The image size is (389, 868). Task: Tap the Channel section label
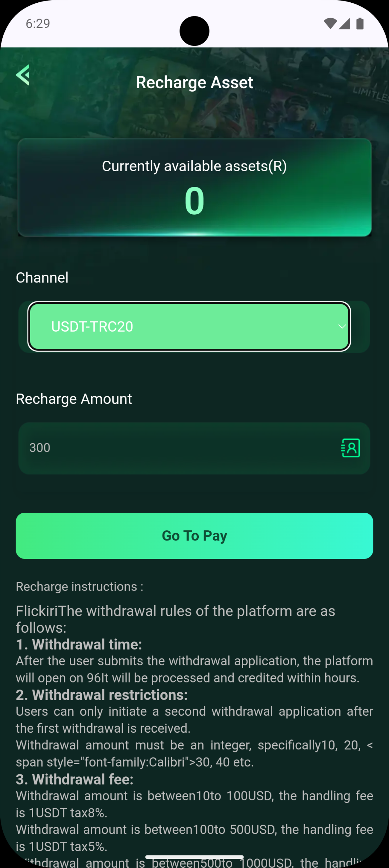[42, 278]
